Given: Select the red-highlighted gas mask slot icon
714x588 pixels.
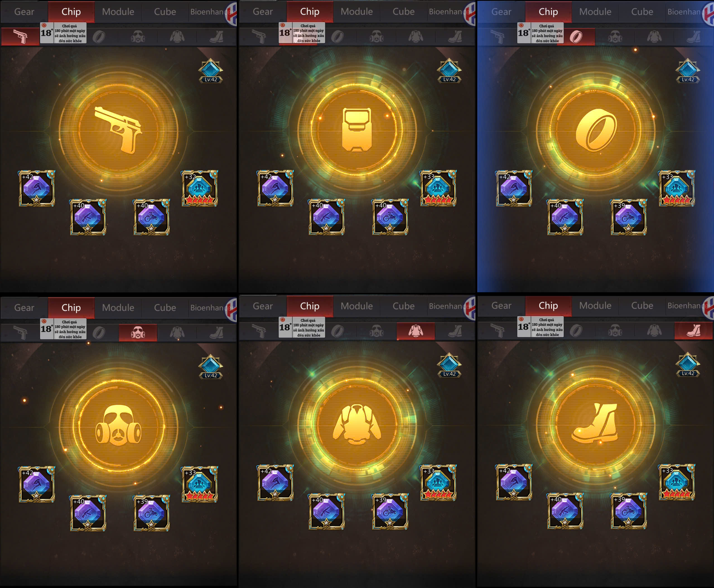Looking at the screenshot, I should (x=138, y=332).
